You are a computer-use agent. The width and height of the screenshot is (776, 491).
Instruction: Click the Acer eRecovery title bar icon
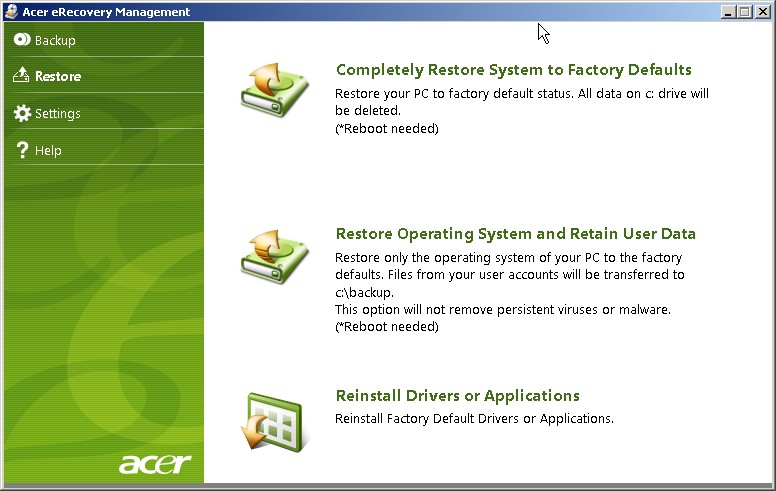(11, 11)
